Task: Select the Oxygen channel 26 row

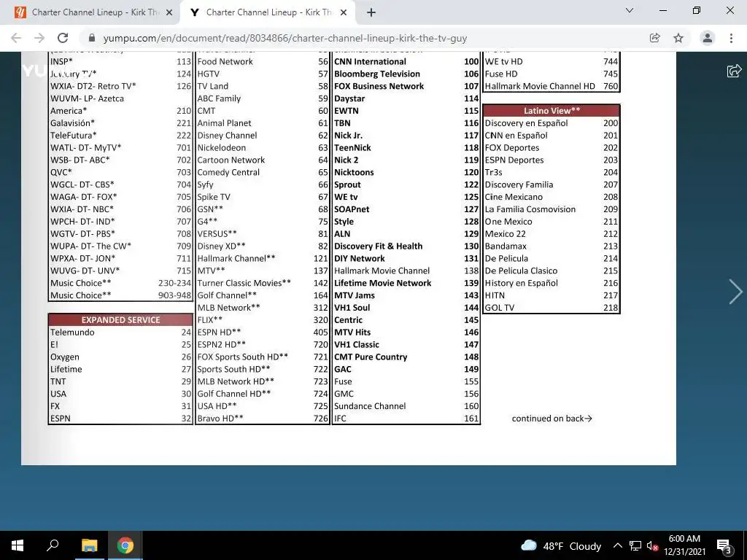Action: pos(120,357)
